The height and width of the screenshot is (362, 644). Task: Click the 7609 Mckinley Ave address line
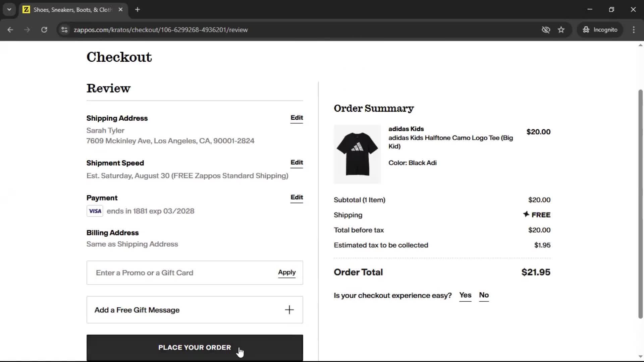coord(170,141)
